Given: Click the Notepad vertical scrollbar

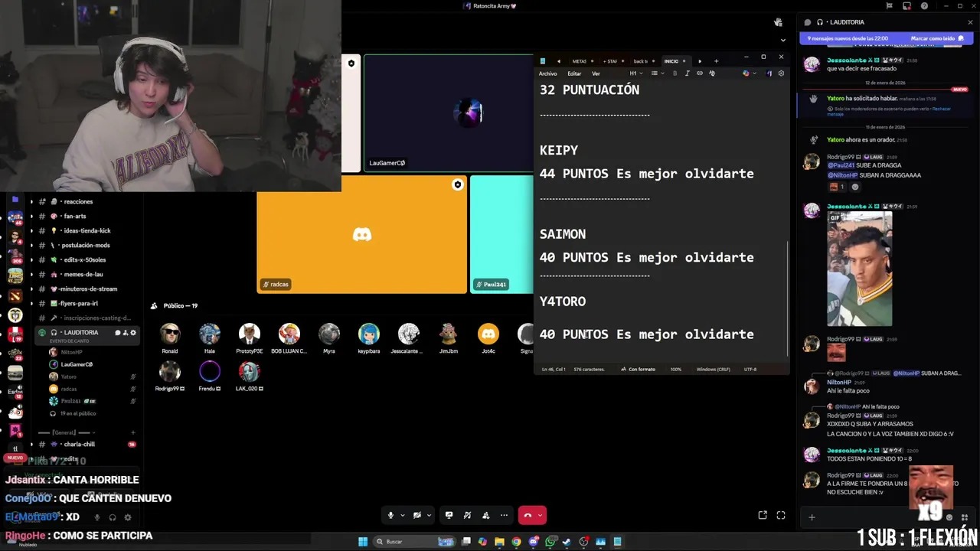Looking at the screenshot, I should (x=787, y=298).
